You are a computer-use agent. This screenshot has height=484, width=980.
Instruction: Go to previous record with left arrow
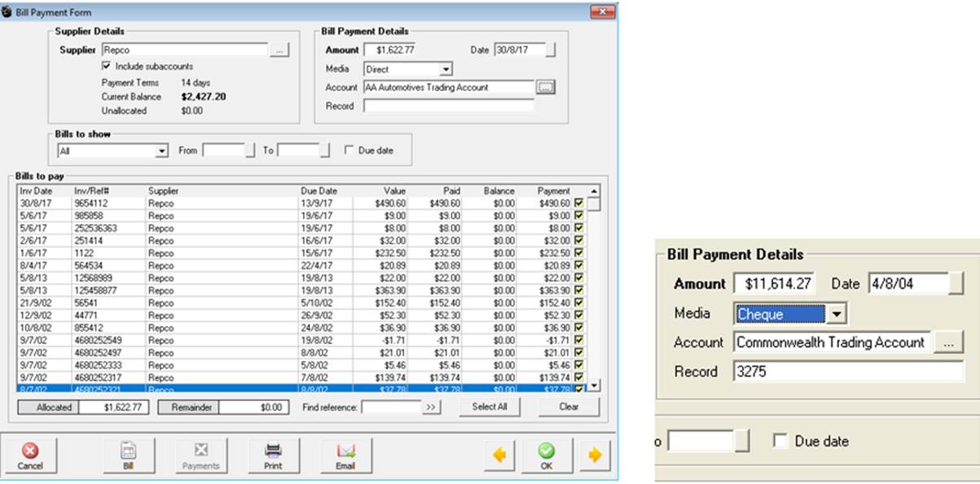point(499,455)
